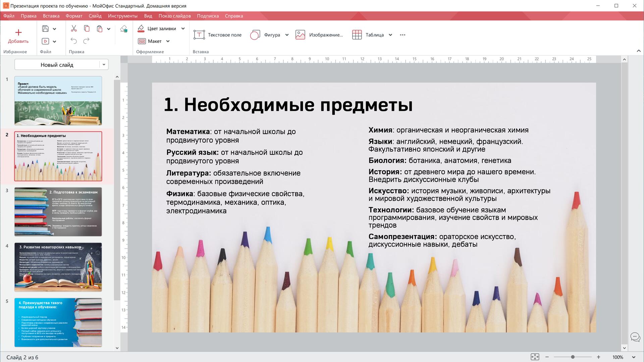Clear formatting with the eraser icon

coord(124,29)
